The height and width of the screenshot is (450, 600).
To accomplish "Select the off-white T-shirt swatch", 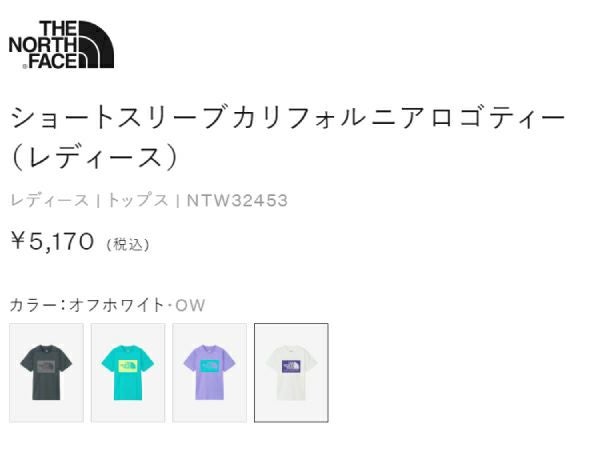I will [291, 373].
